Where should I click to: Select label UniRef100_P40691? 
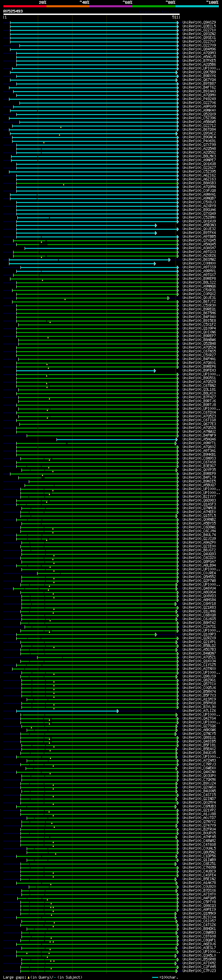199,141
